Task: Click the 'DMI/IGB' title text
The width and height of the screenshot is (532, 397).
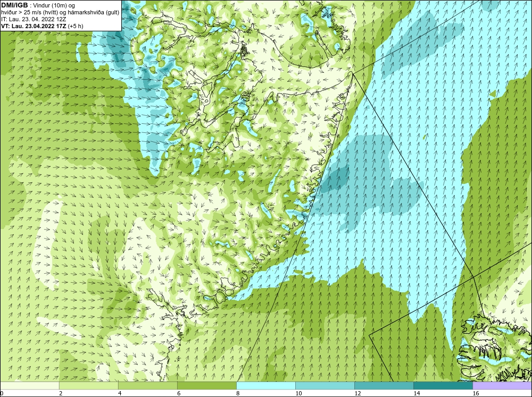Action: (x=14, y=5)
